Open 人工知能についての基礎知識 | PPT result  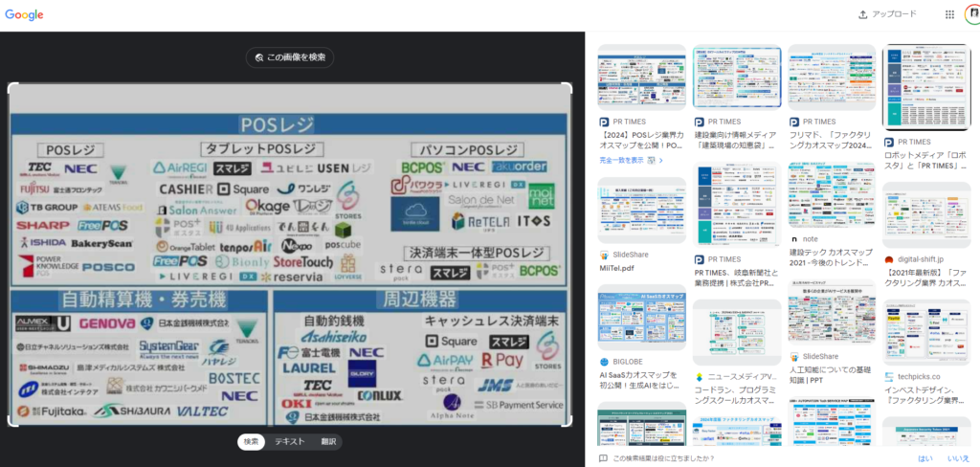click(x=832, y=374)
